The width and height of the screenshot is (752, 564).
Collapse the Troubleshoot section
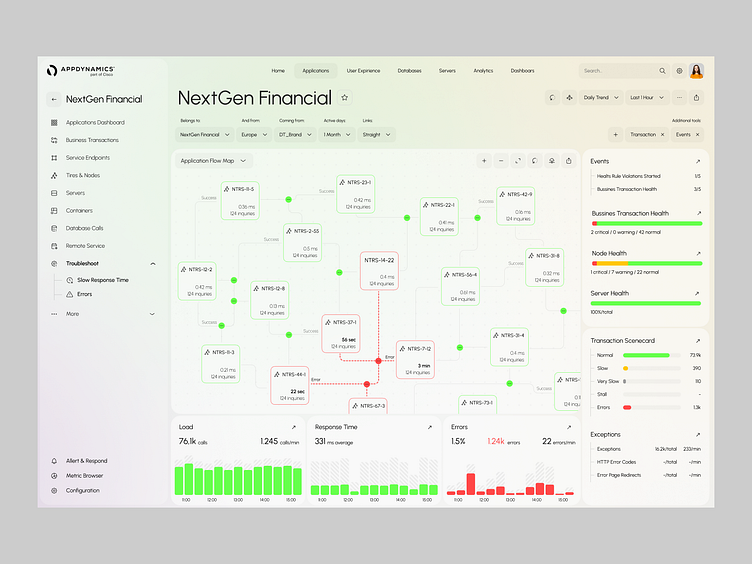click(153, 263)
